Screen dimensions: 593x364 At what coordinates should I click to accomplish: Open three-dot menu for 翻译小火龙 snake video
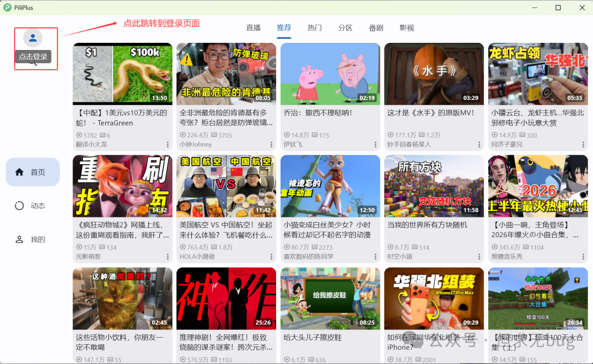coord(168,144)
